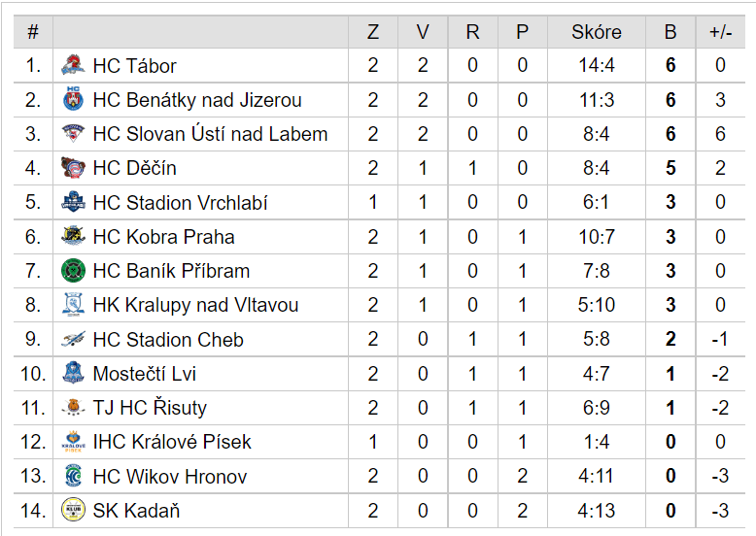Click the HC Stadion Cheb logo
The image size is (756, 536).
[x=73, y=339]
